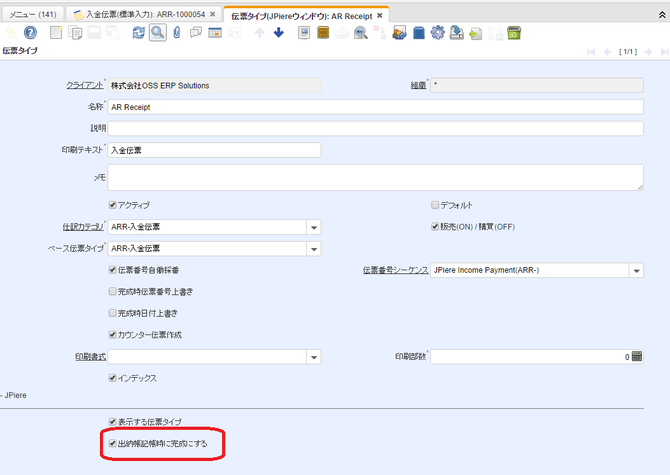670x475 pixels.
Task: Click the 印刷部数 number field
Action: point(531,357)
